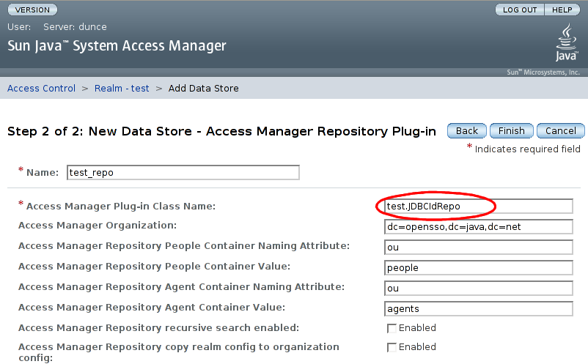The height and width of the screenshot is (364, 588).
Task: Click the Java logo icon
Action: [567, 42]
